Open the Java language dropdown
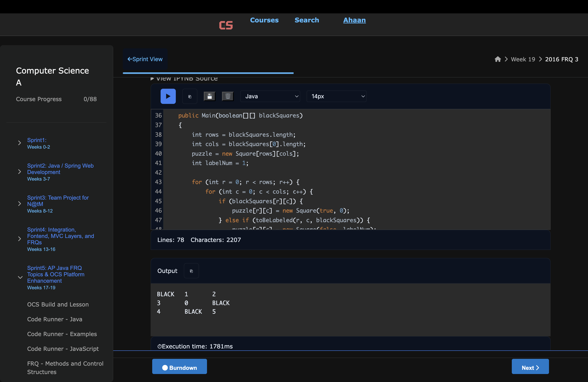This screenshot has width=588, height=382. [270, 96]
